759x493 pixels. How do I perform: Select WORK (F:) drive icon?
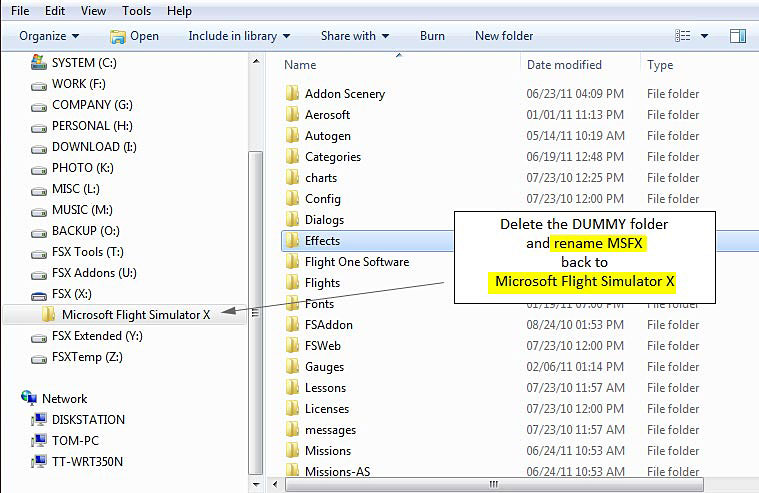click(39, 86)
